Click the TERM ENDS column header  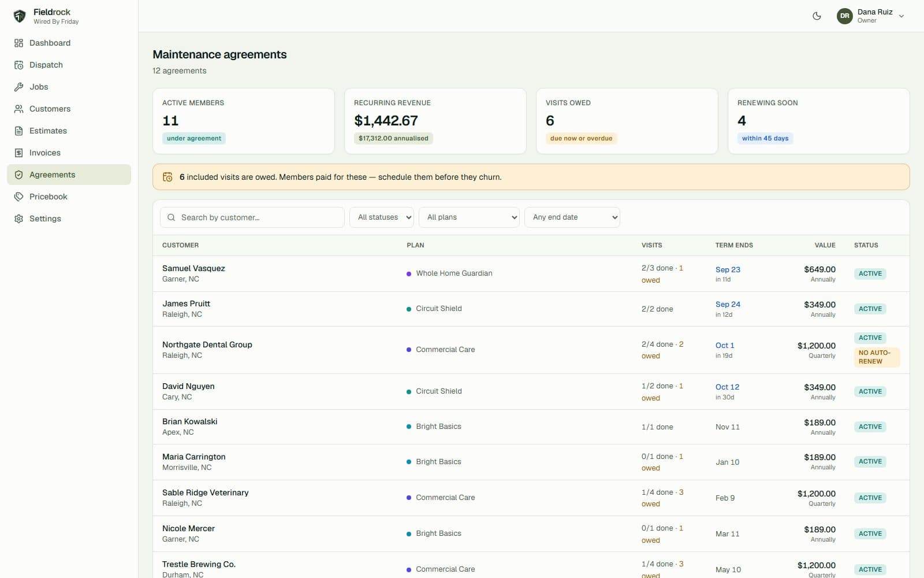click(x=734, y=245)
